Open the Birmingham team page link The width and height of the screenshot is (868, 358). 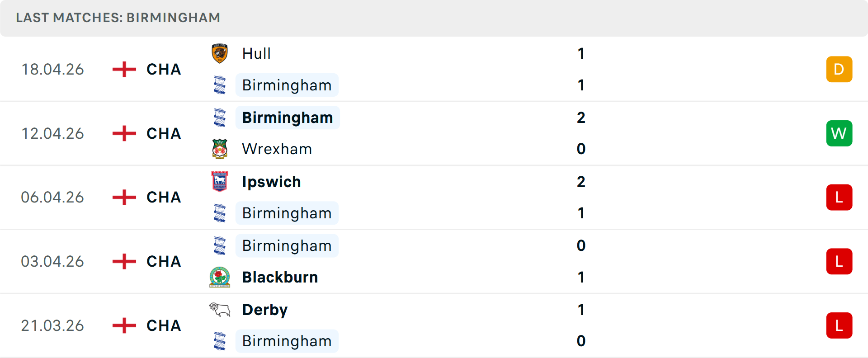[287, 85]
